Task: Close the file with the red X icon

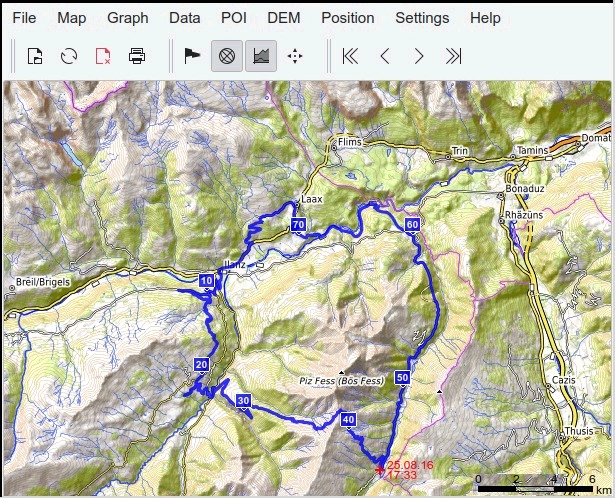Action: 103,56
